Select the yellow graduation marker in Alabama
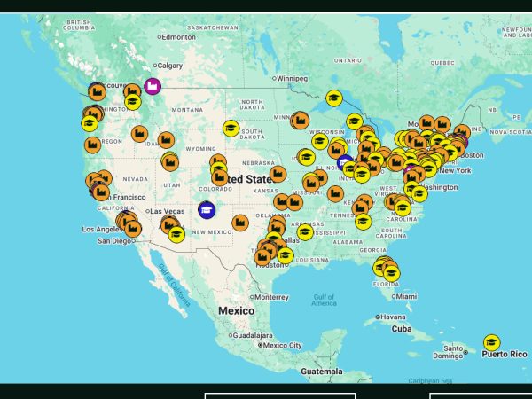 [363, 221]
